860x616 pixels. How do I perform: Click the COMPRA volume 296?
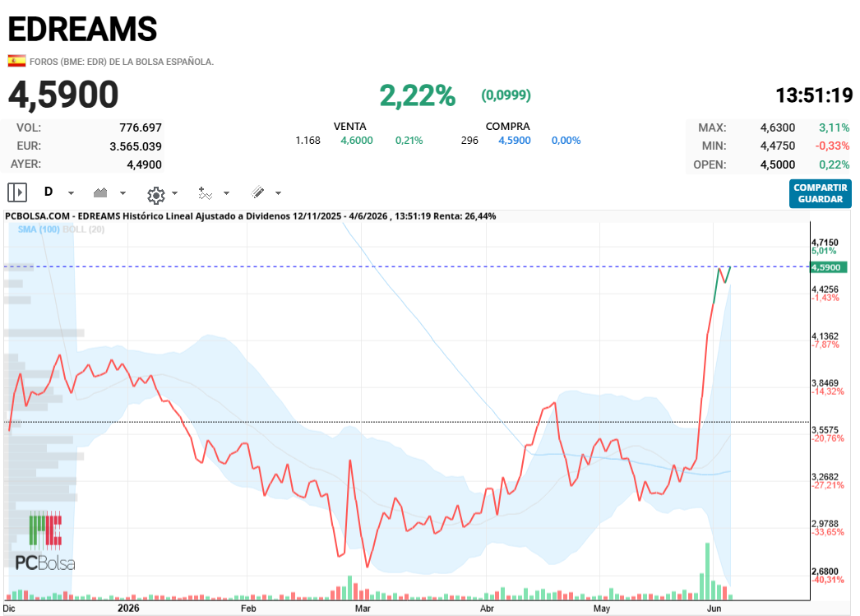coord(469,141)
